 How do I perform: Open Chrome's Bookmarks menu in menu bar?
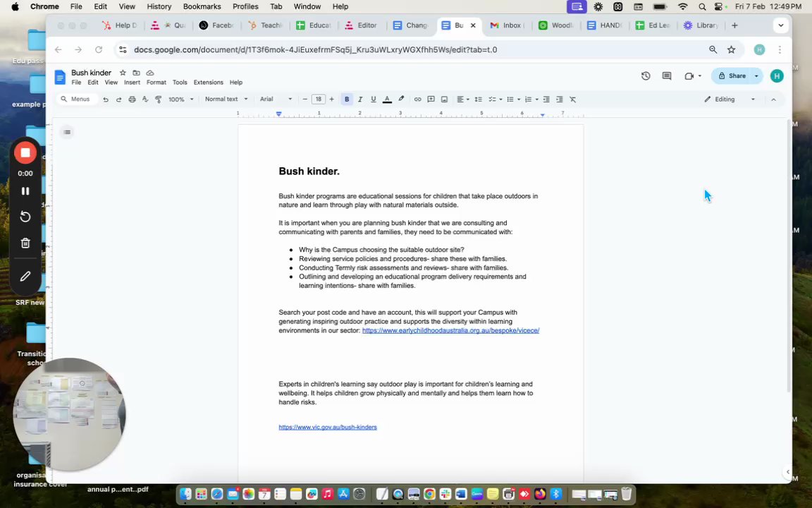[x=202, y=7]
